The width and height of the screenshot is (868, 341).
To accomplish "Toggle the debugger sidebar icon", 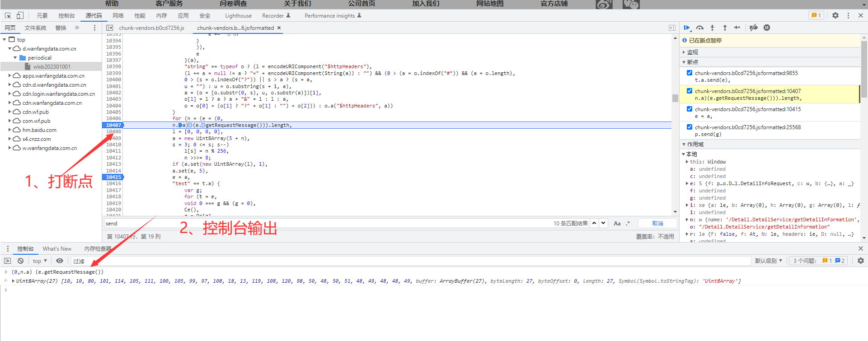I will tap(672, 28).
